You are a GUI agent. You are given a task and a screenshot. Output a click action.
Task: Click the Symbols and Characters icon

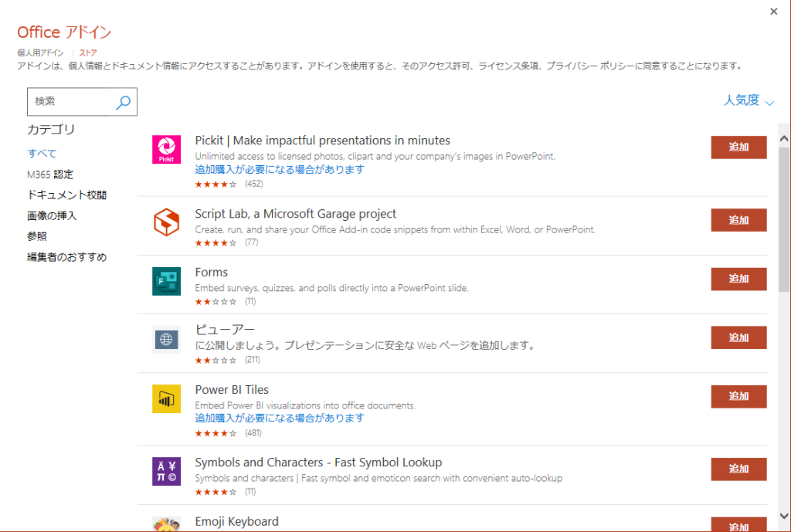(166, 469)
